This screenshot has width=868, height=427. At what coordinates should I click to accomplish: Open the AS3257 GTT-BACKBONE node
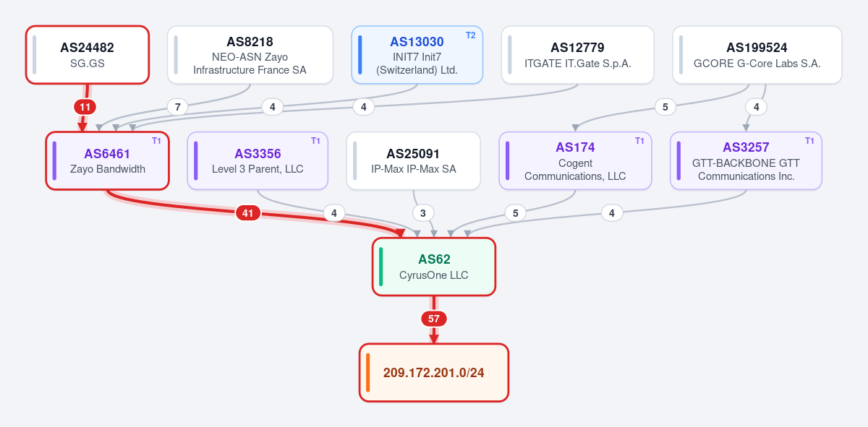(746, 160)
